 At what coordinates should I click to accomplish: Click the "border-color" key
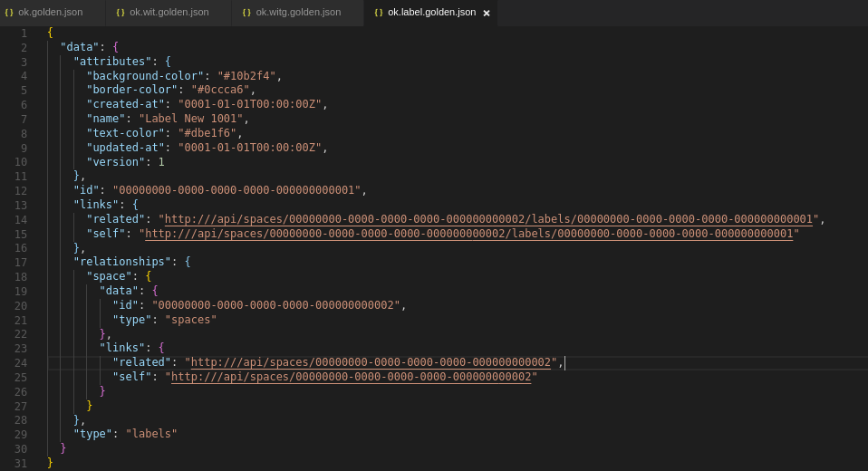[132, 90]
